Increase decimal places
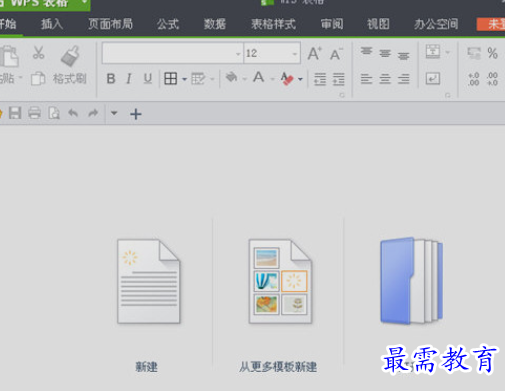Viewport: 505px width, 391px height. tap(474, 79)
